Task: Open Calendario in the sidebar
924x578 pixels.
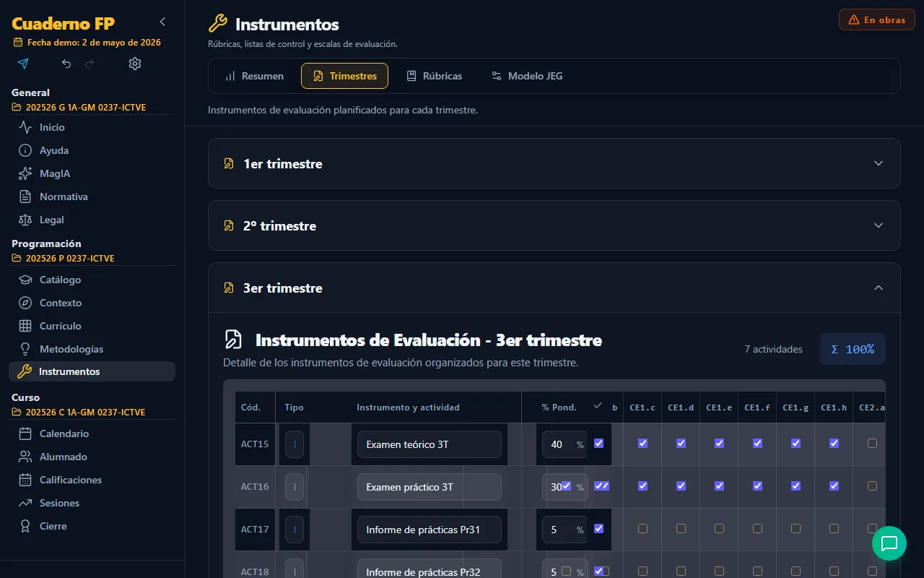Action: 92,433
